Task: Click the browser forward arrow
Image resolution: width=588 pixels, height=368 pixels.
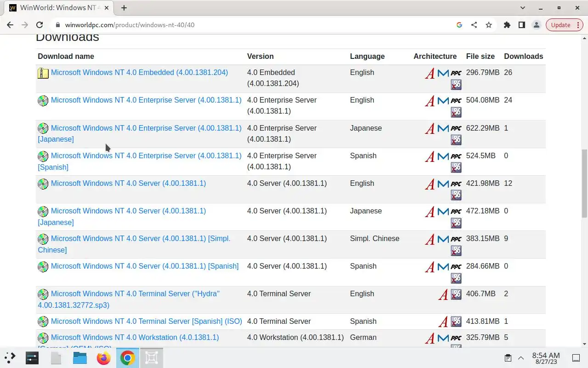Action: (x=25, y=25)
